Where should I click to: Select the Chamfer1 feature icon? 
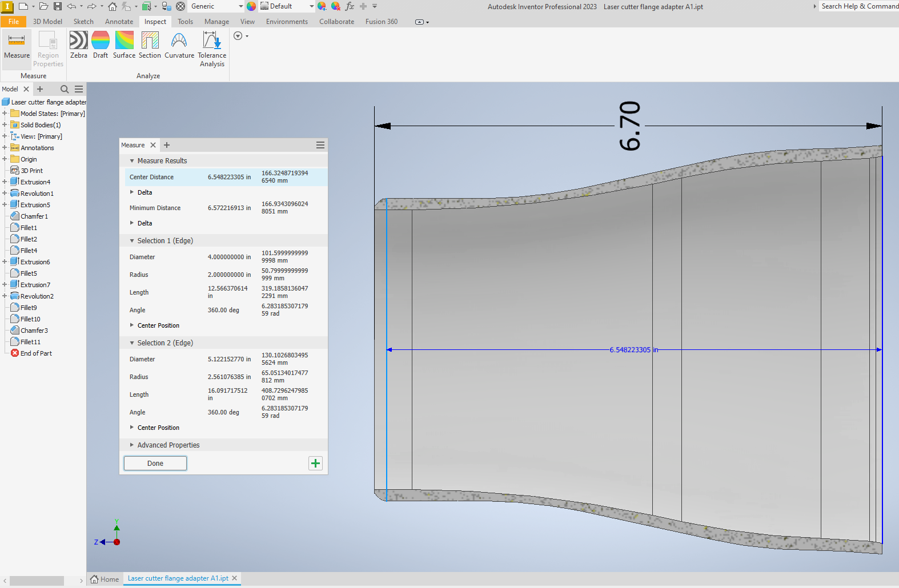coord(15,216)
